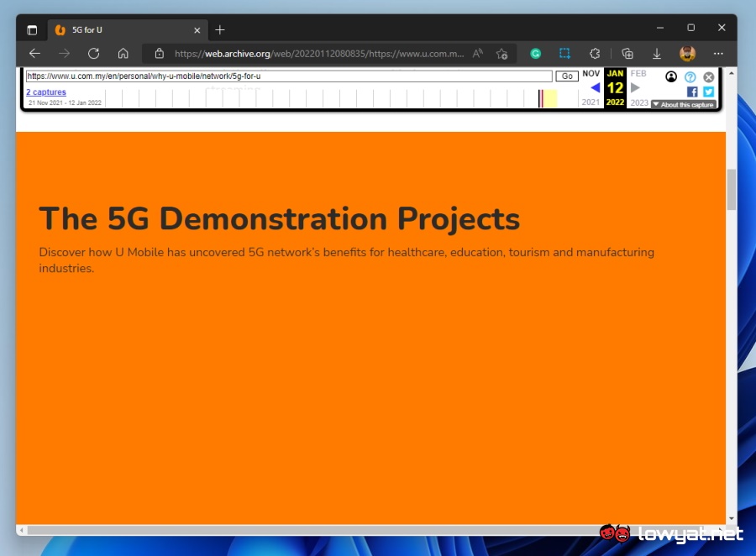Open browser Settings and more menu
Screen dimensions: 756x556
coord(718,53)
